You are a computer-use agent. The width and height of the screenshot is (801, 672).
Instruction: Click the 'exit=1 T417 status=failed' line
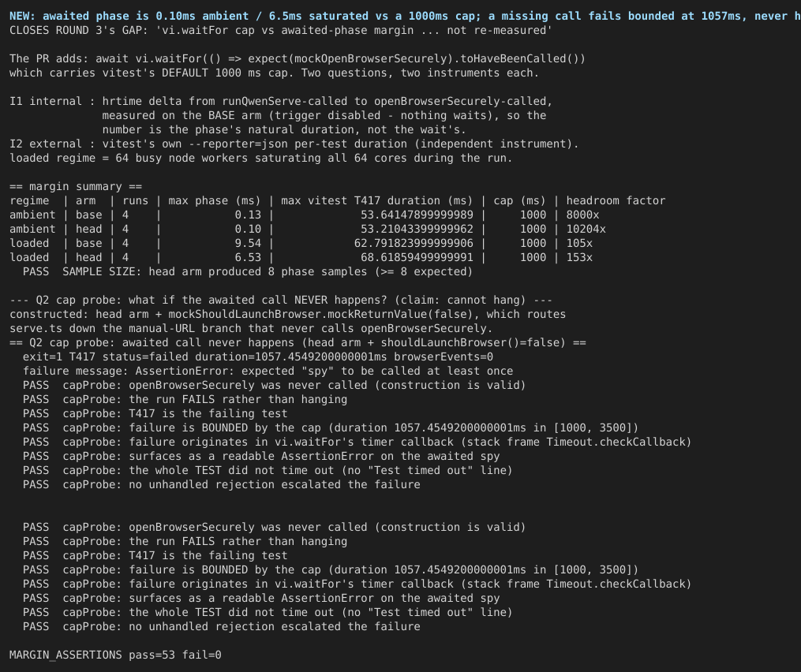pos(258,357)
